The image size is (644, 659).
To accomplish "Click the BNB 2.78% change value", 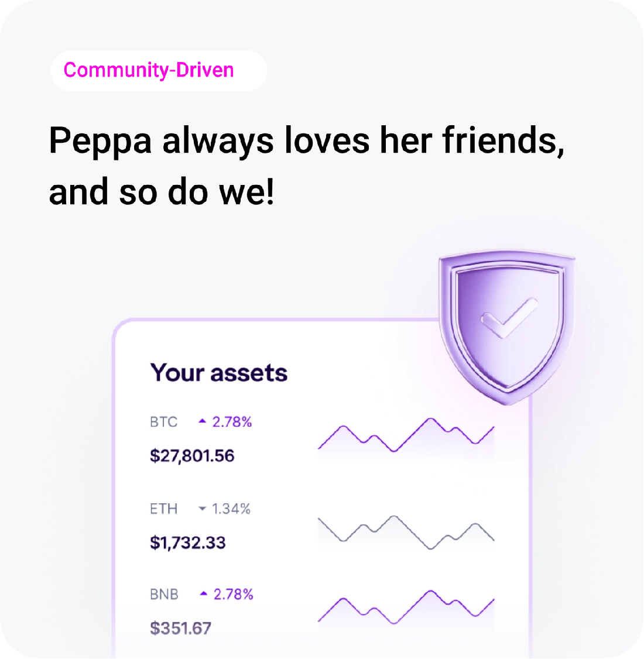I will [x=233, y=594].
